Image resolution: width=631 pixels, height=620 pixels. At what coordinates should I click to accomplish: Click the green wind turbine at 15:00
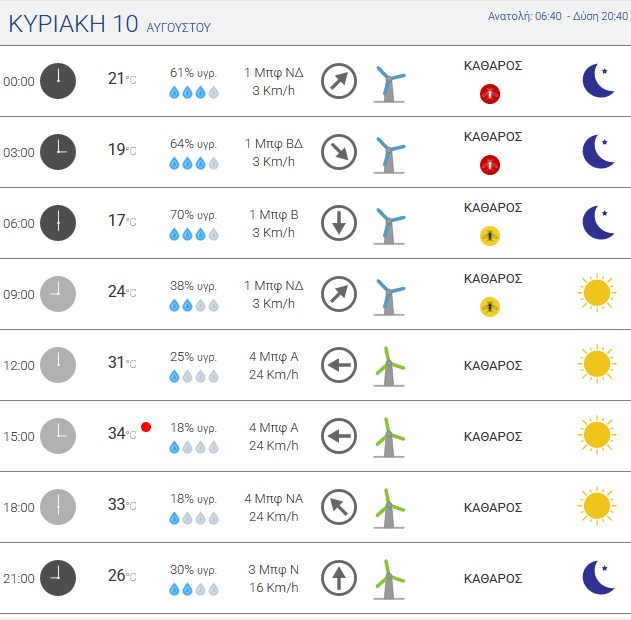pyautogui.click(x=389, y=437)
